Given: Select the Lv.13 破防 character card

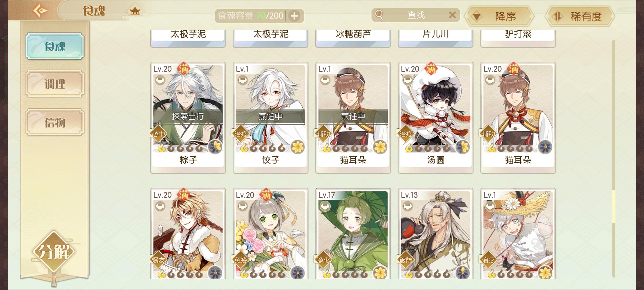Looking at the screenshot, I should click(436, 234).
